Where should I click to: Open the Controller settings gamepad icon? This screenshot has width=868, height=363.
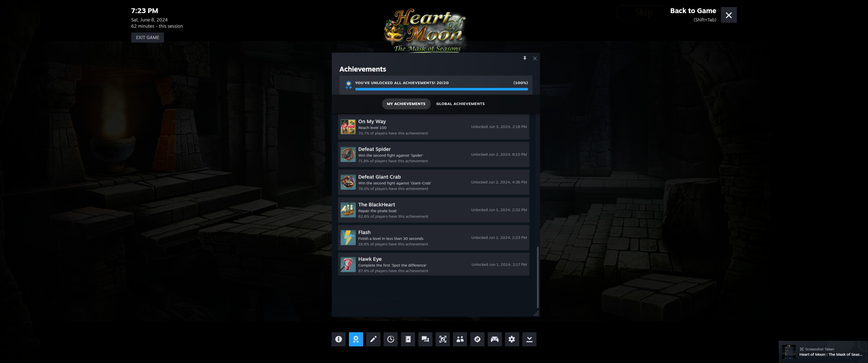point(494,339)
